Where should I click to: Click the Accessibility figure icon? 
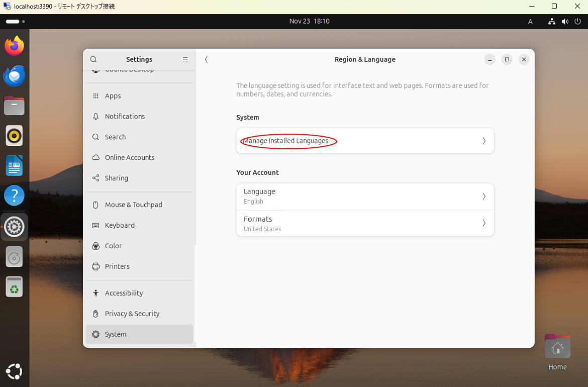point(95,293)
